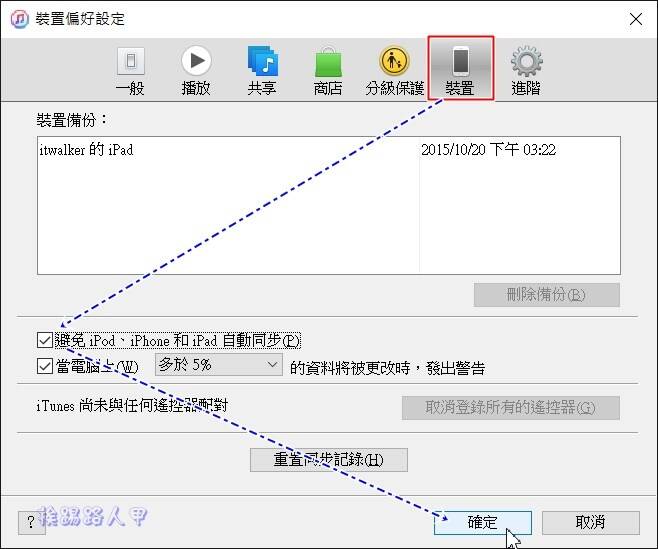Expand the 多於 5% dropdown
Screen dimensions: 658x549
click(219, 365)
